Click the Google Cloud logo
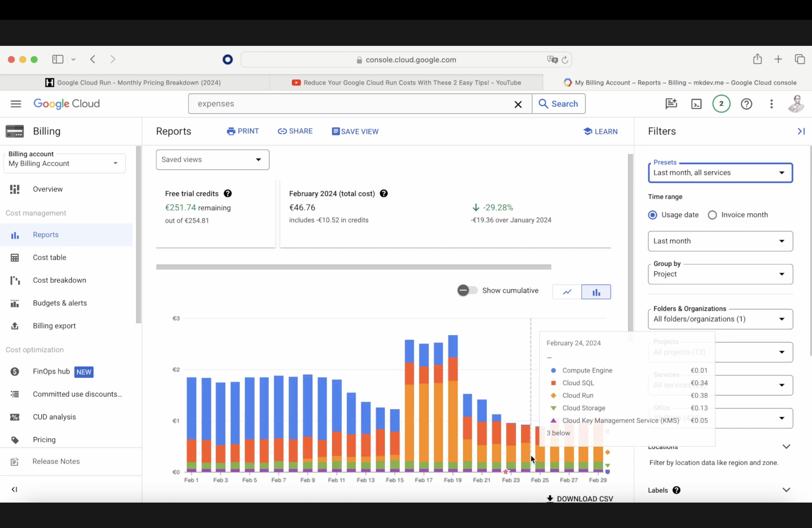 [67, 104]
